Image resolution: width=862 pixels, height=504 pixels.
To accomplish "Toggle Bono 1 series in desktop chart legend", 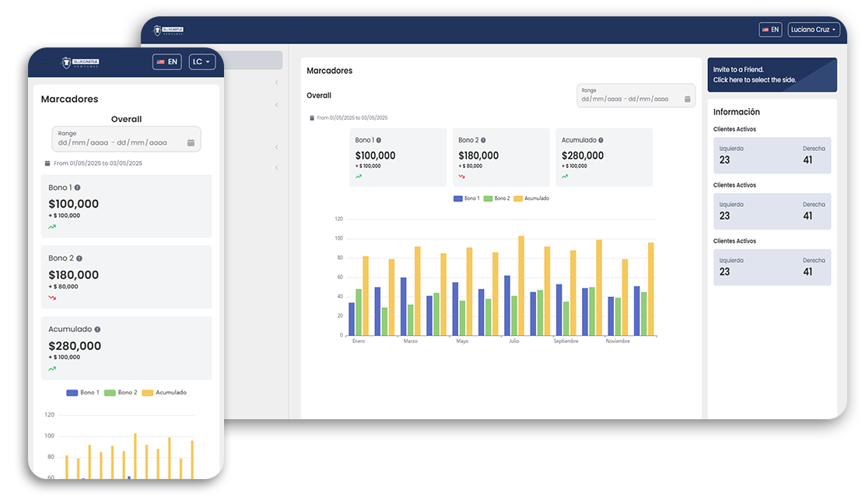I will [467, 198].
